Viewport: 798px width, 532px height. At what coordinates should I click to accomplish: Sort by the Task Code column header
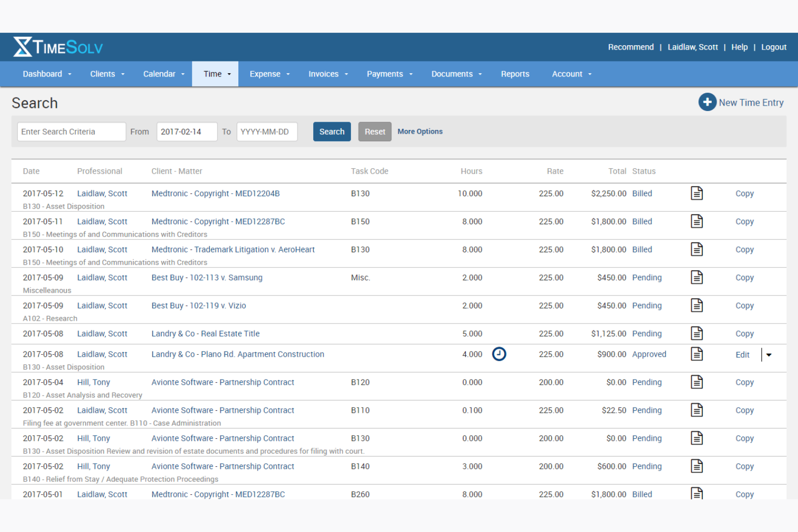coord(369,171)
